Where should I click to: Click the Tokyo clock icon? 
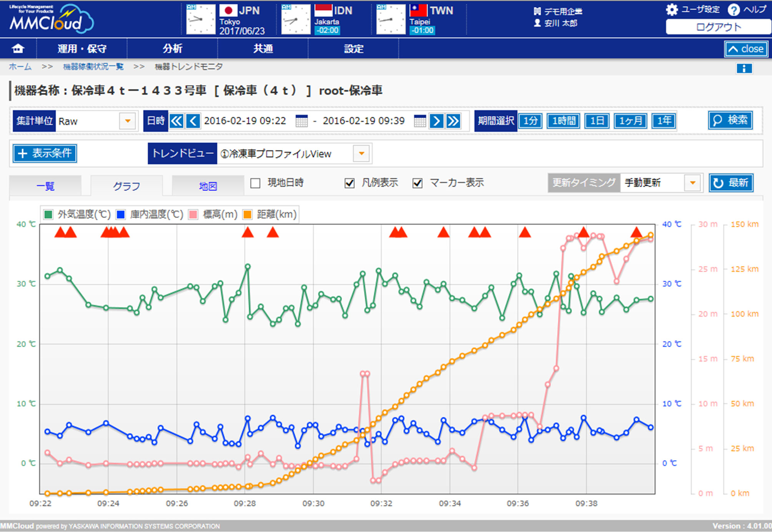(x=201, y=19)
